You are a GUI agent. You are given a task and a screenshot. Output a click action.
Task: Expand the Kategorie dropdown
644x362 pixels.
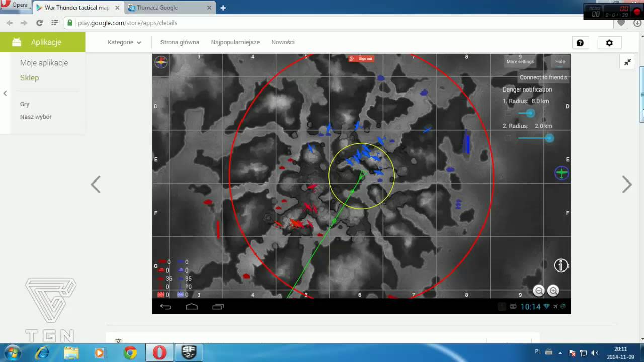(124, 42)
